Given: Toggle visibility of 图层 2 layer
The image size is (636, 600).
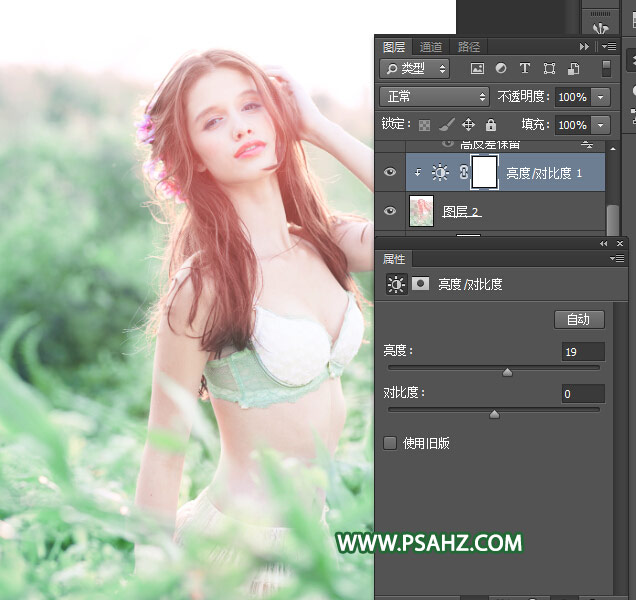Looking at the screenshot, I should [390, 211].
